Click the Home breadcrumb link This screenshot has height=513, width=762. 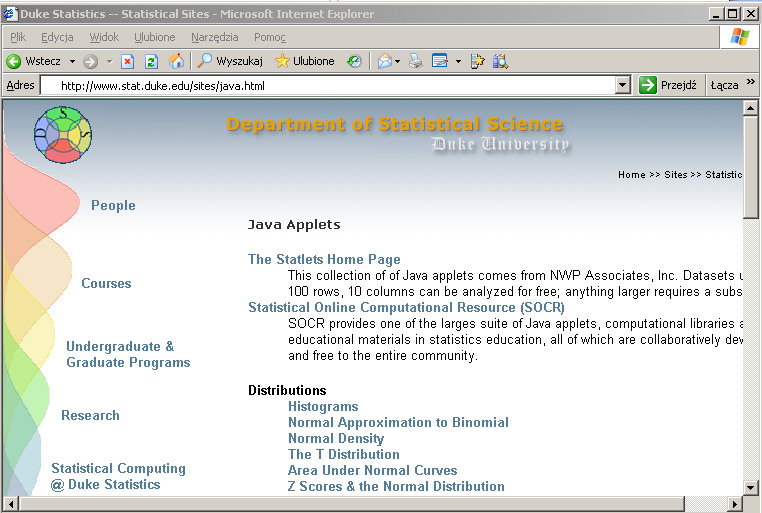pos(632,175)
